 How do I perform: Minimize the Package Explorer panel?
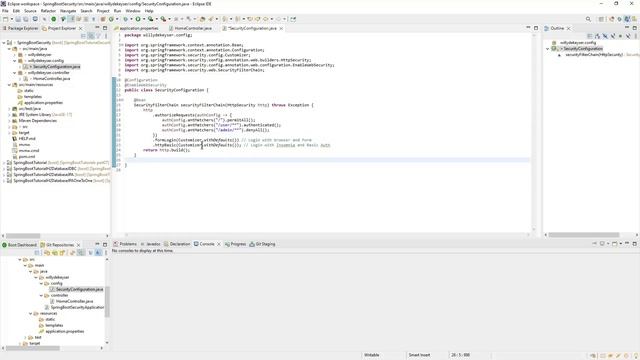click(97, 28)
